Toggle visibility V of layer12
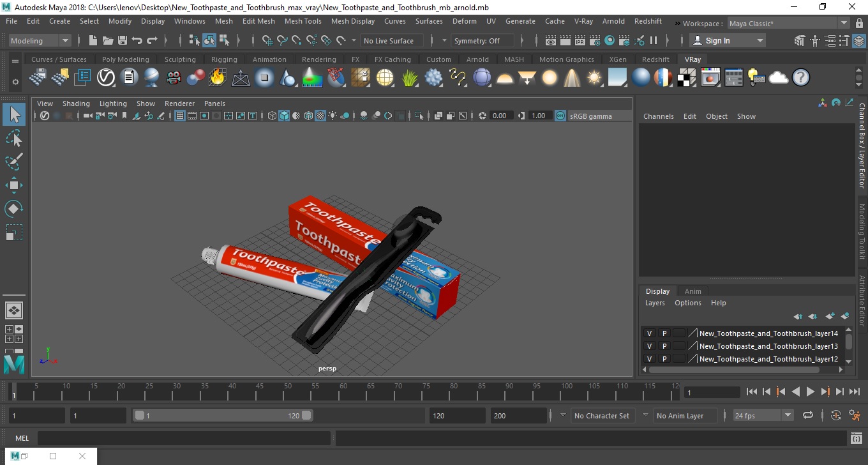The height and width of the screenshot is (465, 868). 649,359
